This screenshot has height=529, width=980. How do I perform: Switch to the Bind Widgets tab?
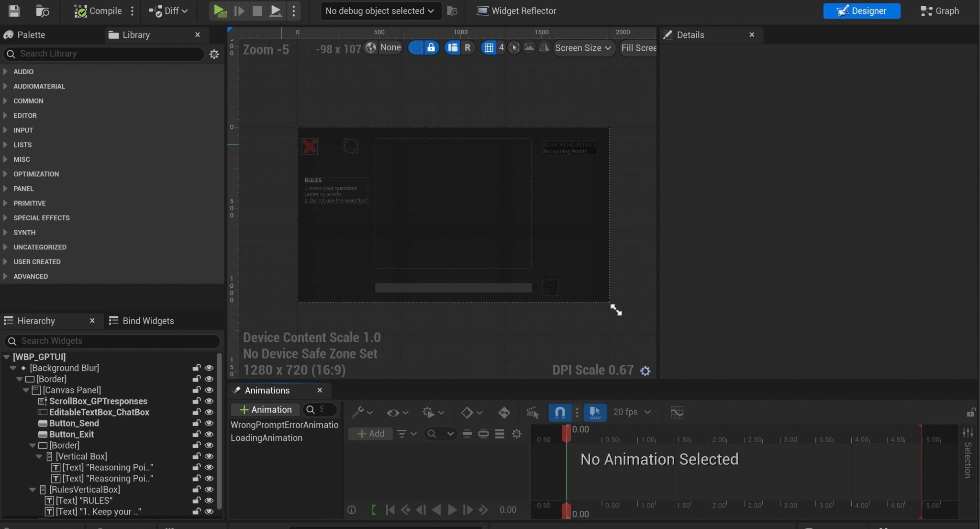tap(142, 321)
